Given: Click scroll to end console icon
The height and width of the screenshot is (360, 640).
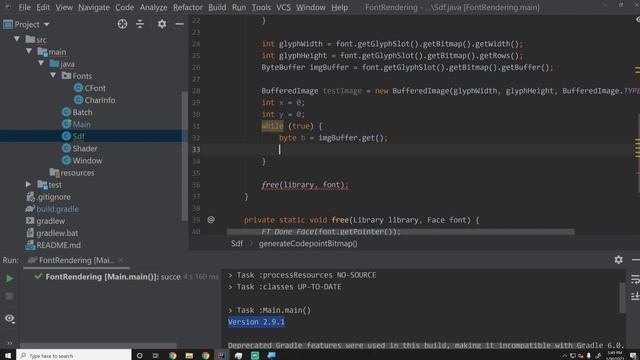Looking at the screenshot, I should tap(635, 296).
